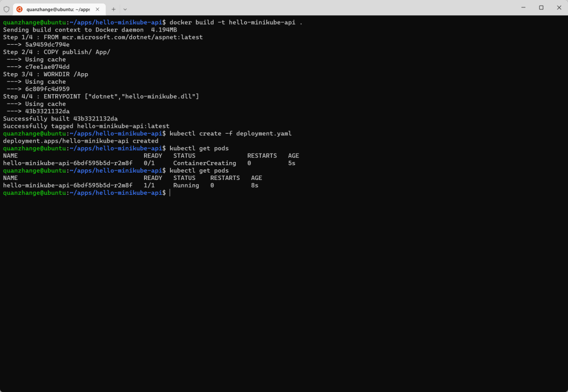568x392 pixels.
Task: Click pod name in the Running row
Action: 68,186
